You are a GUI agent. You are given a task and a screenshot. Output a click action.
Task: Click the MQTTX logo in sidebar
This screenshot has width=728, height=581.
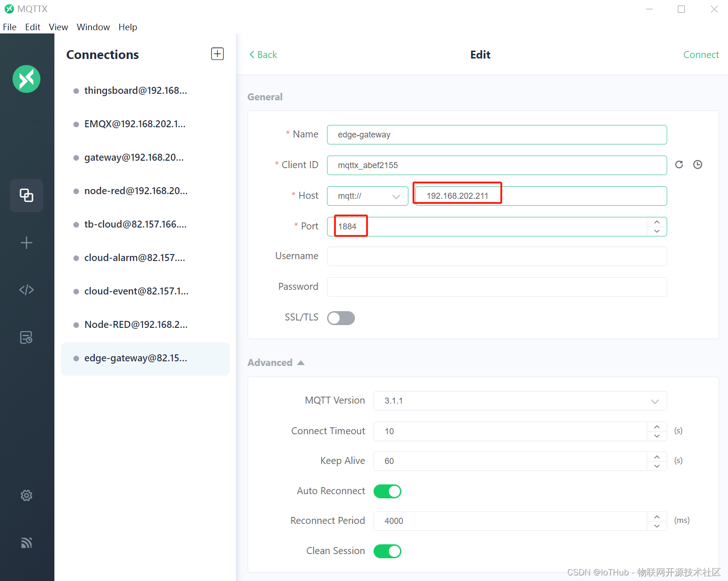(x=26, y=79)
